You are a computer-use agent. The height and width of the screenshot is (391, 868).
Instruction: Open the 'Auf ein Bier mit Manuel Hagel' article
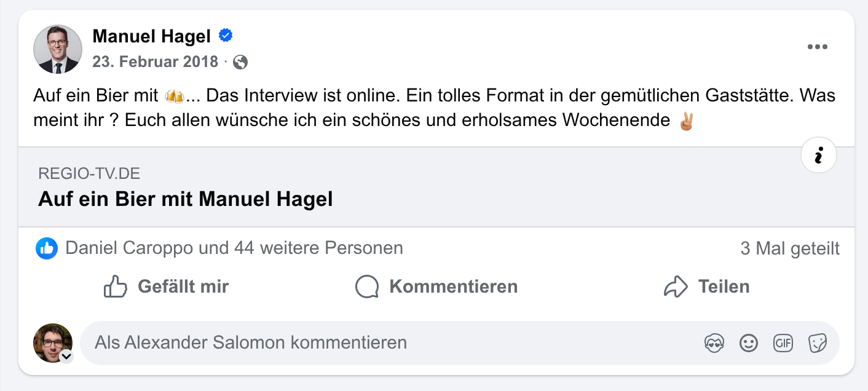point(185,199)
